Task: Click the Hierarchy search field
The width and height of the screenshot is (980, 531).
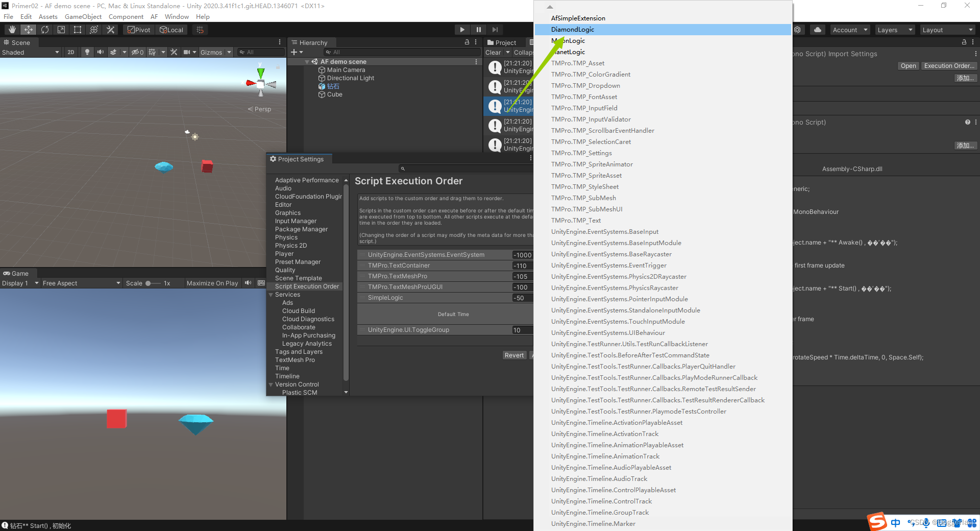Action: pos(402,52)
